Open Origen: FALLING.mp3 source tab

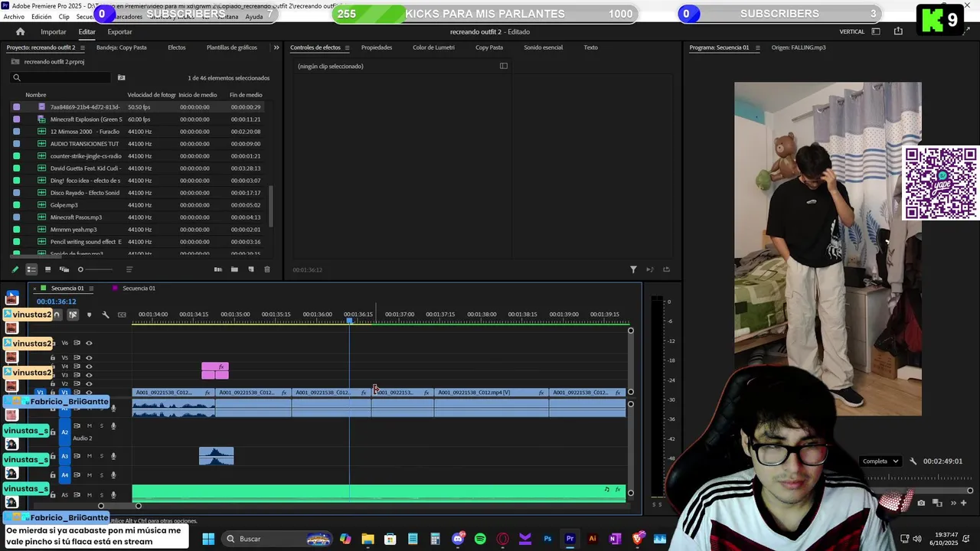(x=798, y=47)
